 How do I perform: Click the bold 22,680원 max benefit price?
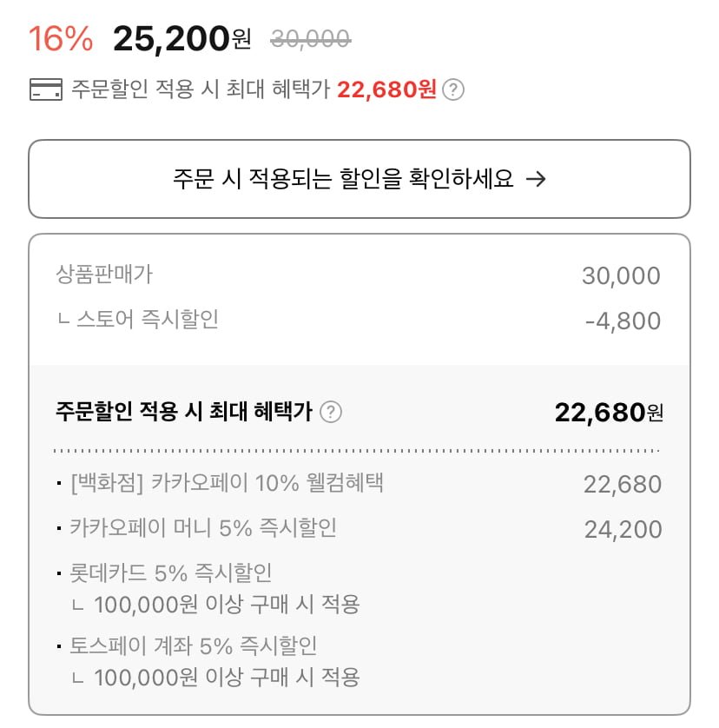point(609,413)
